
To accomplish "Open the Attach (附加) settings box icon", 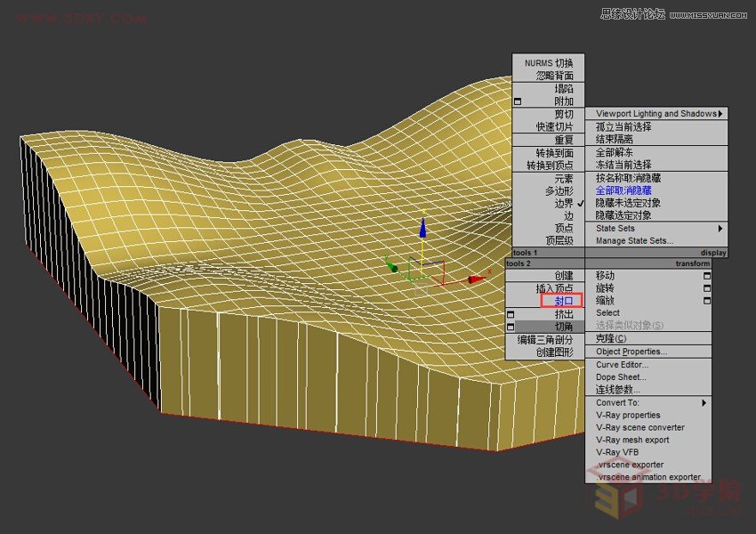I will coord(517,101).
